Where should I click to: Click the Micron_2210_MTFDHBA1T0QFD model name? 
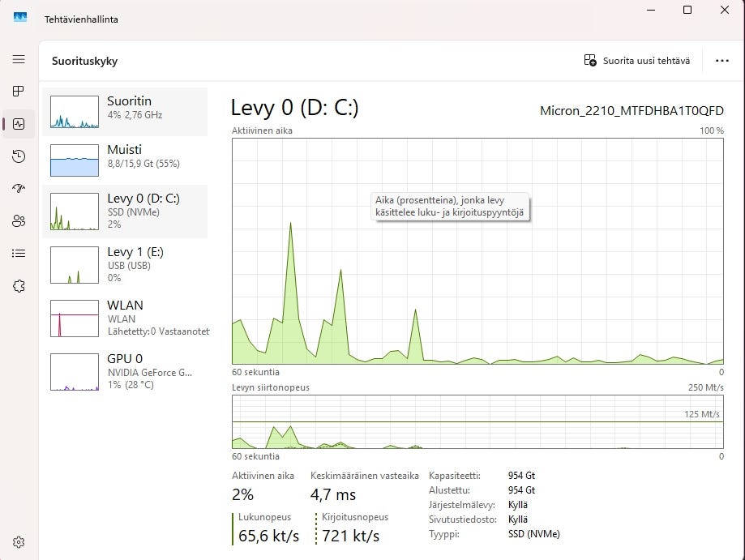(632, 111)
